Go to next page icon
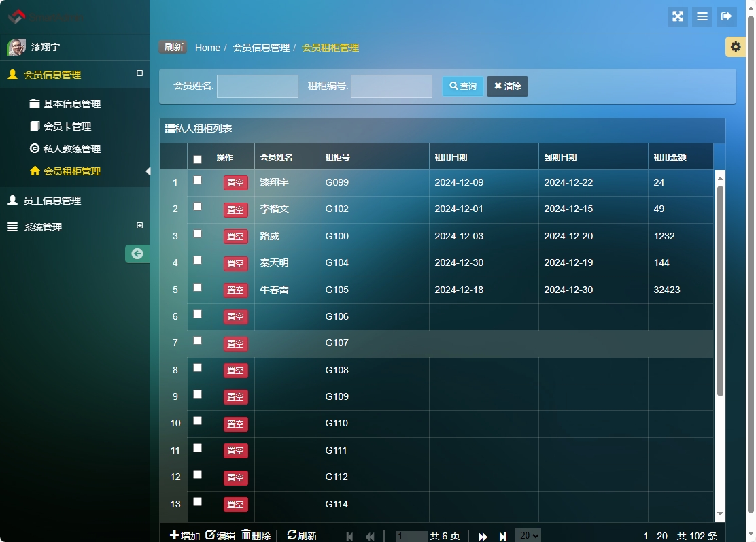This screenshot has height=542, width=756. [x=482, y=536]
